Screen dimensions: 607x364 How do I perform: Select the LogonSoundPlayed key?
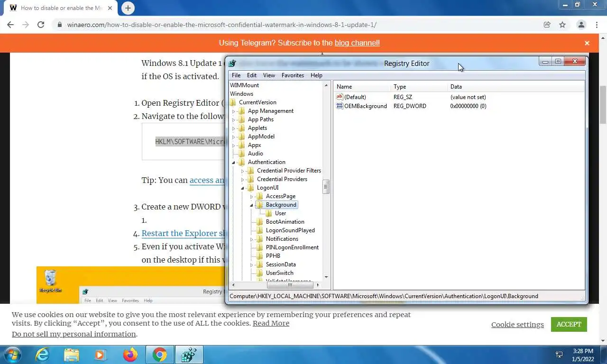tap(290, 230)
